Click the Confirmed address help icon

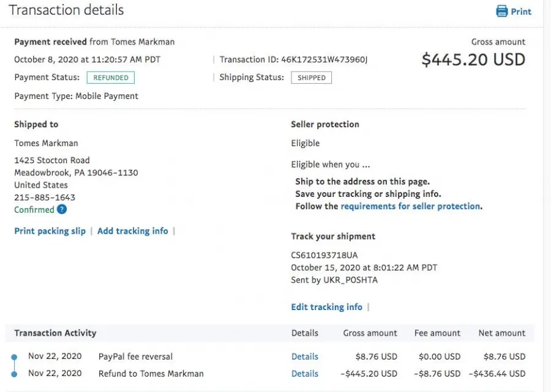[61, 210]
